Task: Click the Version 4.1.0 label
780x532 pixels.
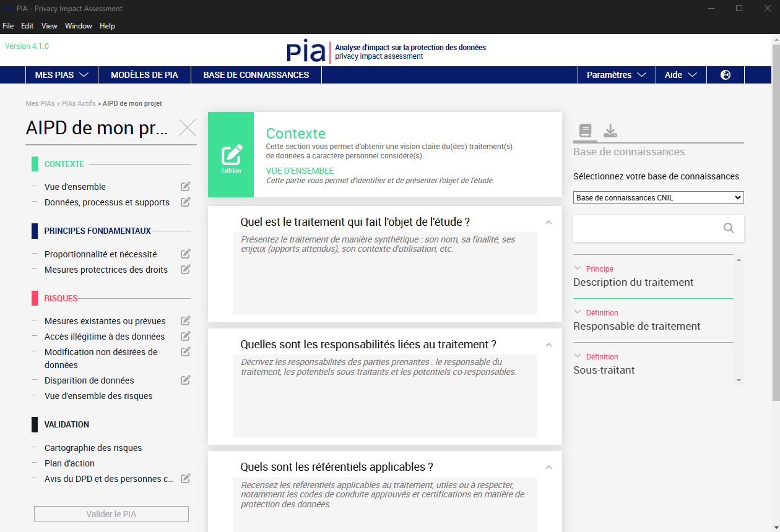Action: [27, 46]
